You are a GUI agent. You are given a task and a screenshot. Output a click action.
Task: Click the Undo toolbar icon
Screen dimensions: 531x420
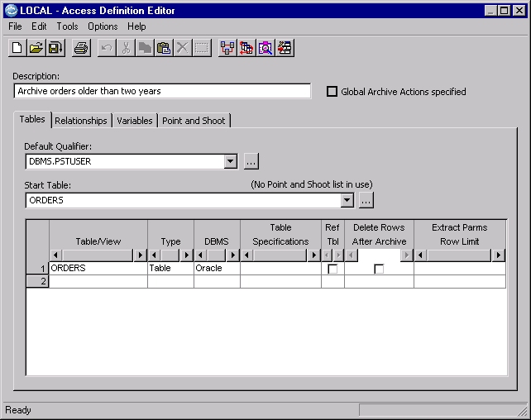[x=107, y=48]
